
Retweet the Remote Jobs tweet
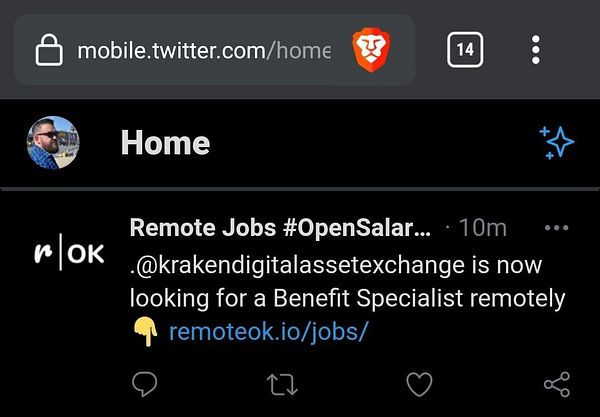click(x=282, y=383)
